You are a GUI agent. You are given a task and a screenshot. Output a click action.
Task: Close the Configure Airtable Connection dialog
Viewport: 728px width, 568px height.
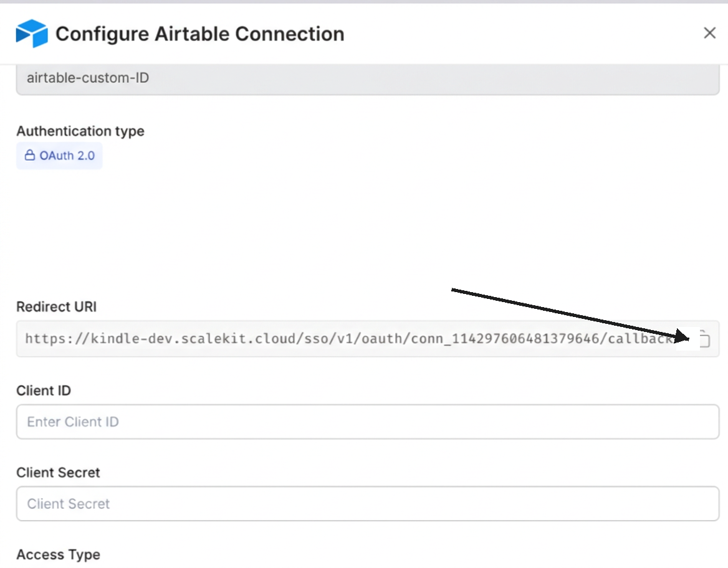(x=709, y=33)
